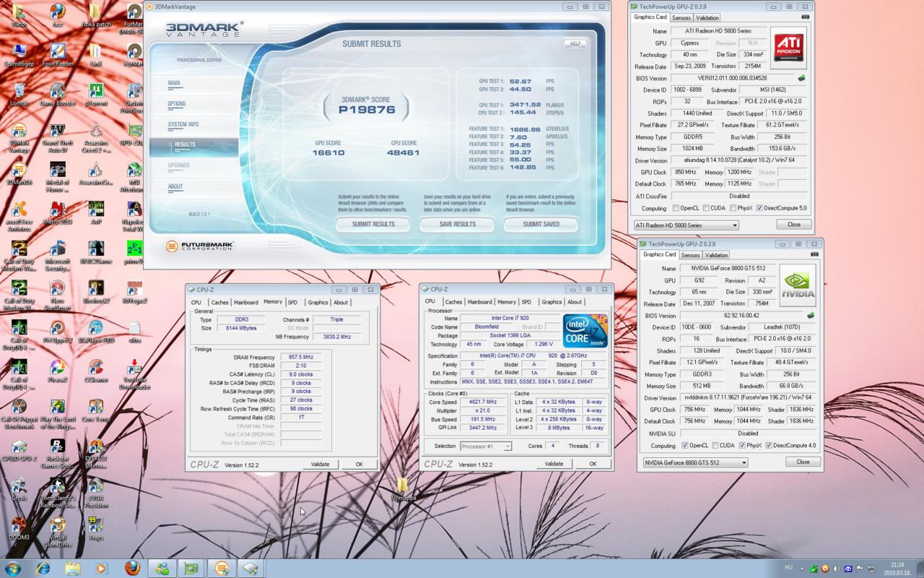The width and height of the screenshot is (924, 578).
Task: Click the HELP button in 3DMark Vantage
Action: click(575, 43)
